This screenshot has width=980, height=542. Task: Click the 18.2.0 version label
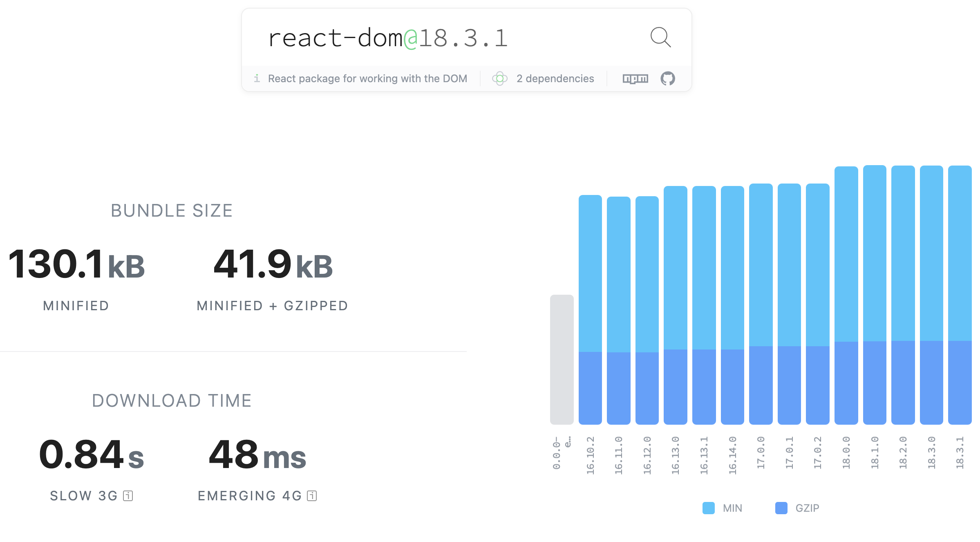pos(903,452)
